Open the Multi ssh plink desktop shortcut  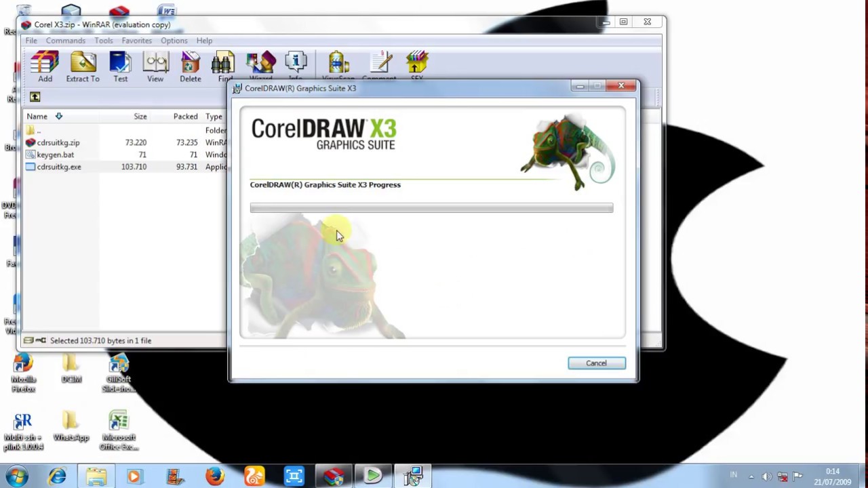tap(23, 432)
